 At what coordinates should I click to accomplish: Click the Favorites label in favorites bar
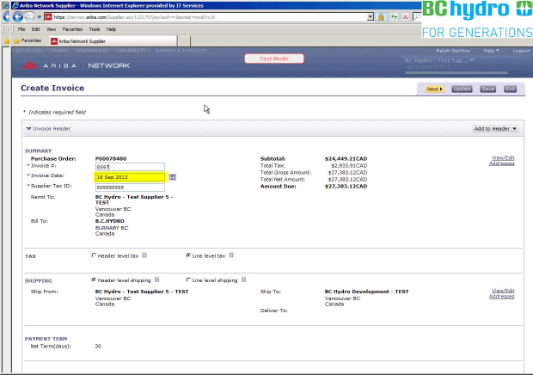pos(31,41)
